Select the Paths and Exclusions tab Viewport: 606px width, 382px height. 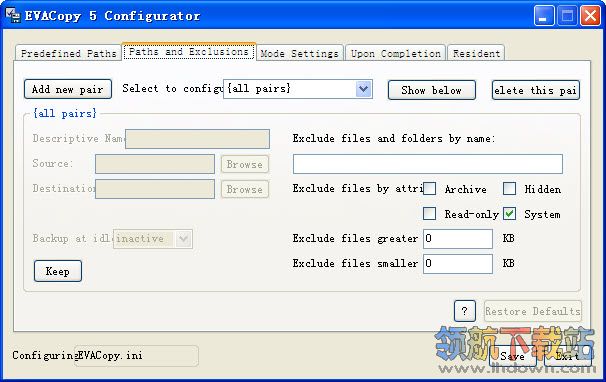click(189, 51)
